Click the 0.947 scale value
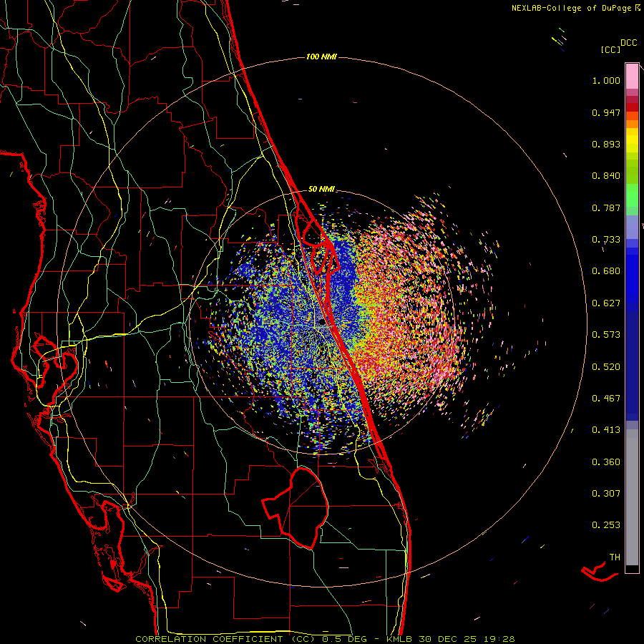 pos(606,112)
